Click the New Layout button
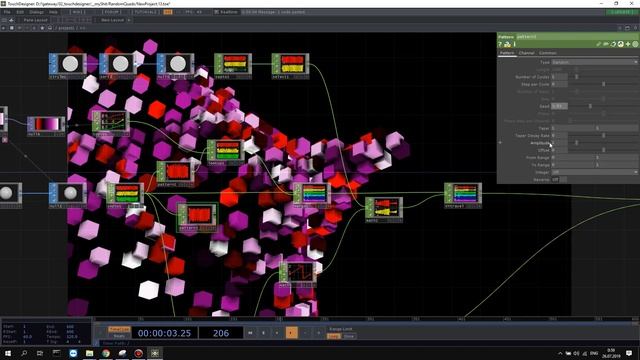Screen dimensions: 640x360 [x=112, y=20]
